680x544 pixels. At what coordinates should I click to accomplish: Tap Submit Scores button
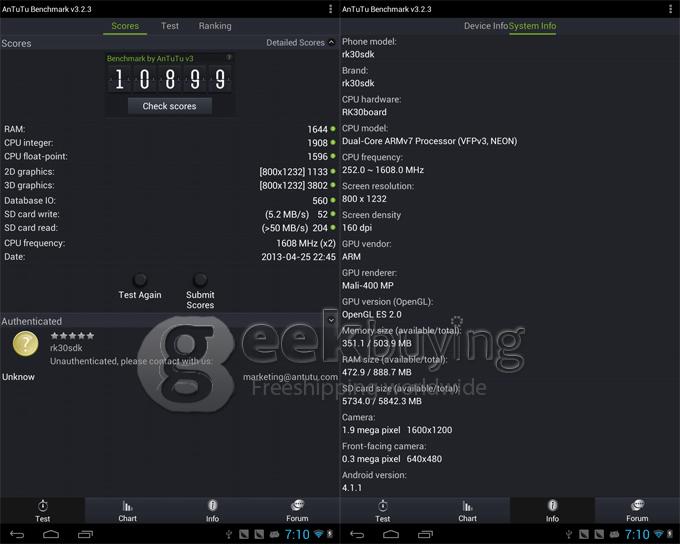(x=200, y=292)
